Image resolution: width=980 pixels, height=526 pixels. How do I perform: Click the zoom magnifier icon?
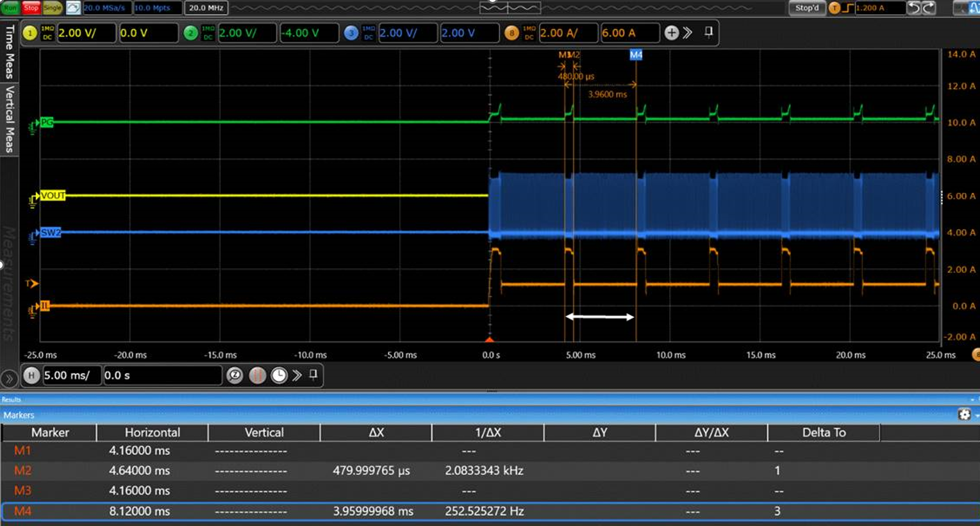click(235, 375)
